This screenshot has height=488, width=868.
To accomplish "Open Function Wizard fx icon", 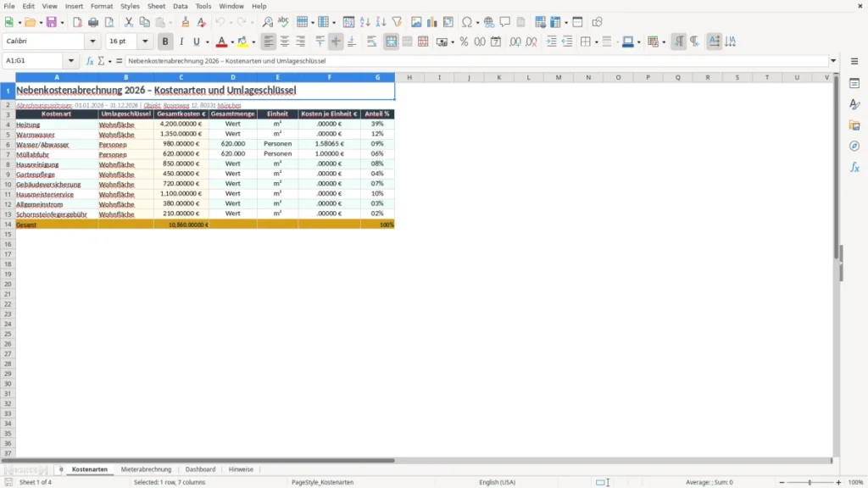I will point(90,61).
